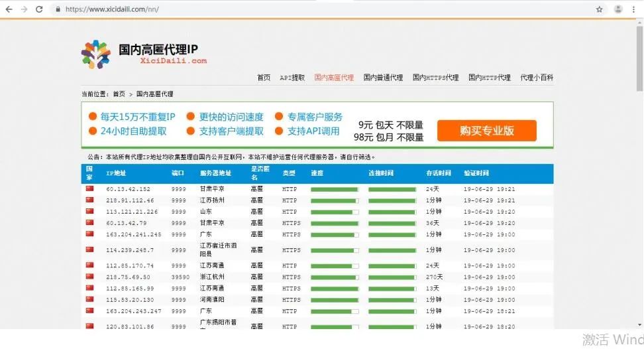The width and height of the screenshot is (644, 349).
Task: Click IP address 60.13.42.152
Action: (x=128, y=189)
